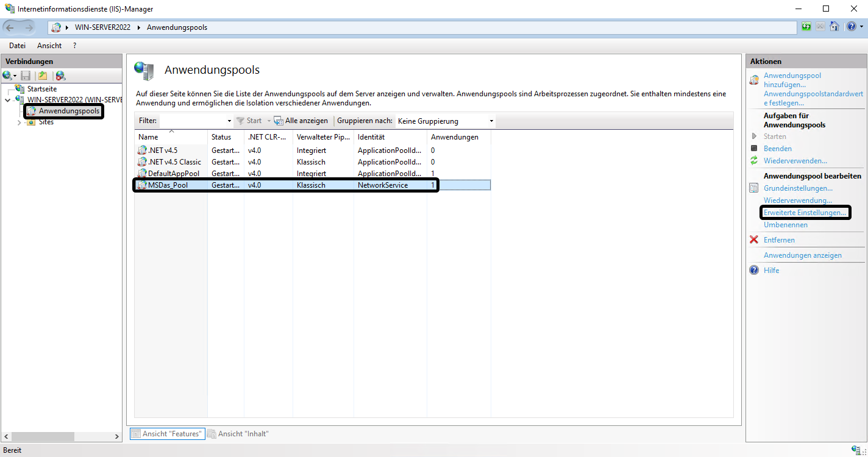Click the MSDas_Pool row icon
This screenshot has height=457, width=868.
[x=143, y=185]
